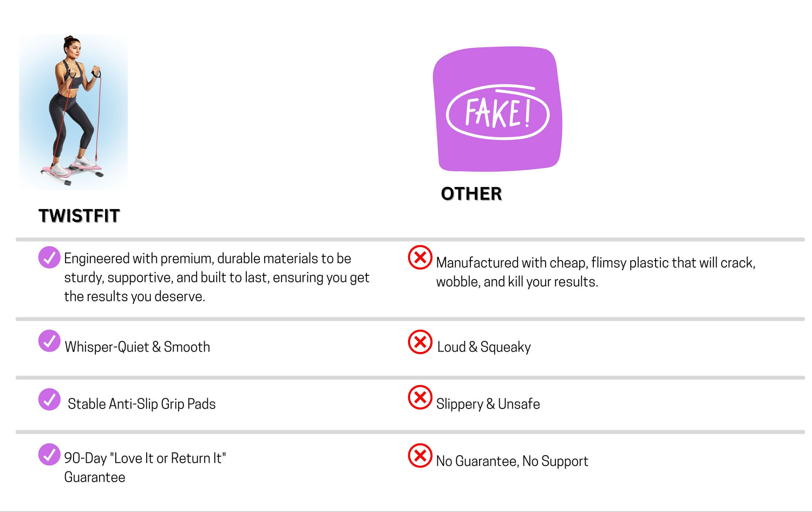This screenshot has width=812, height=512.
Task: Click the 'Engineered with premium, durable materials' paragraph
Action: (x=217, y=277)
